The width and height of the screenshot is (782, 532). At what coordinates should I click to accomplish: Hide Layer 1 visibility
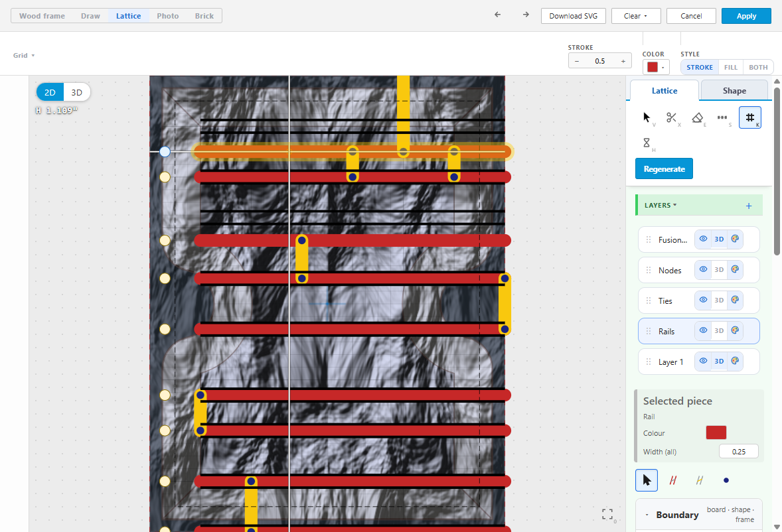click(x=703, y=361)
